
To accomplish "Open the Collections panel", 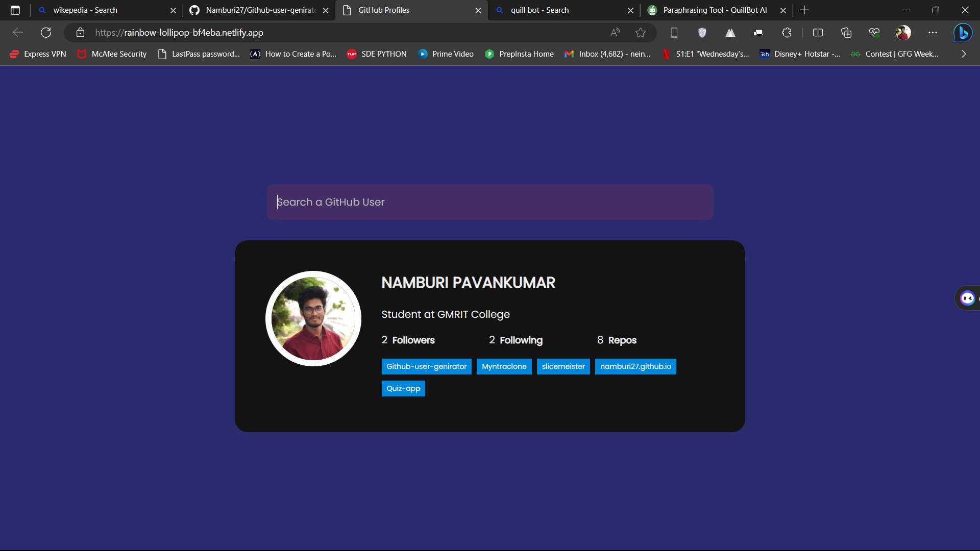I will pos(846,32).
